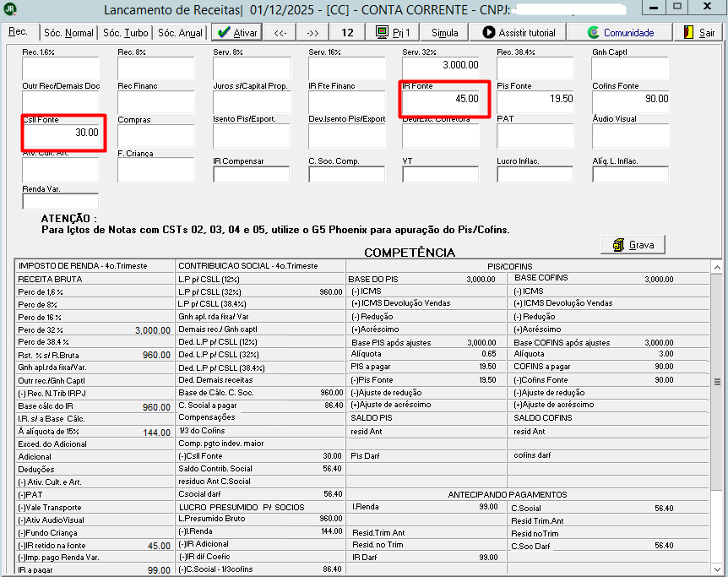
Task: Select 'Saldo Contrib. Social' row
Action: [260, 468]
